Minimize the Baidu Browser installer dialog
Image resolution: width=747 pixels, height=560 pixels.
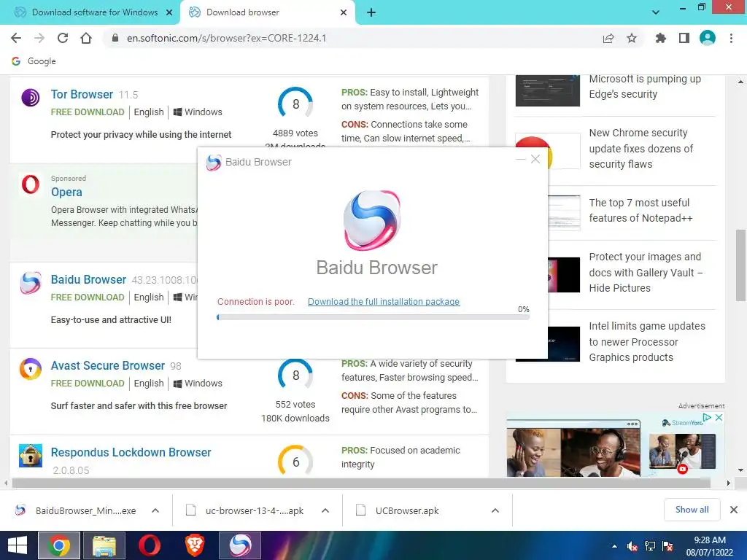click(521, 159)
